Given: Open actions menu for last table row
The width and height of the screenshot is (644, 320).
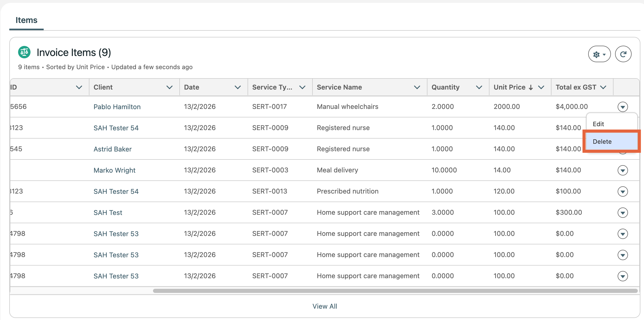Looking at the screenshot, I should 623,276.
